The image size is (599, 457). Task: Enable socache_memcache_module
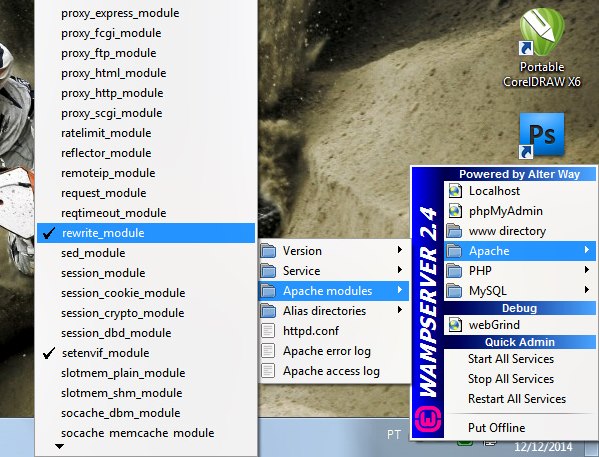click(x=146, y=433)
